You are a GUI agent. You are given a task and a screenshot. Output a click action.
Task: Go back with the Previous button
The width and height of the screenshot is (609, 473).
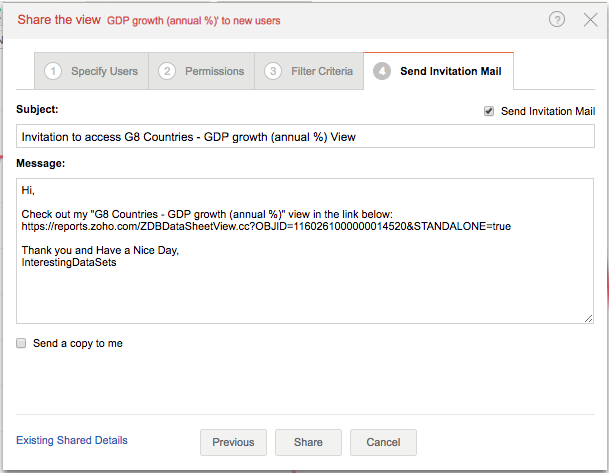pyautogui.click(x=233, y=442)
